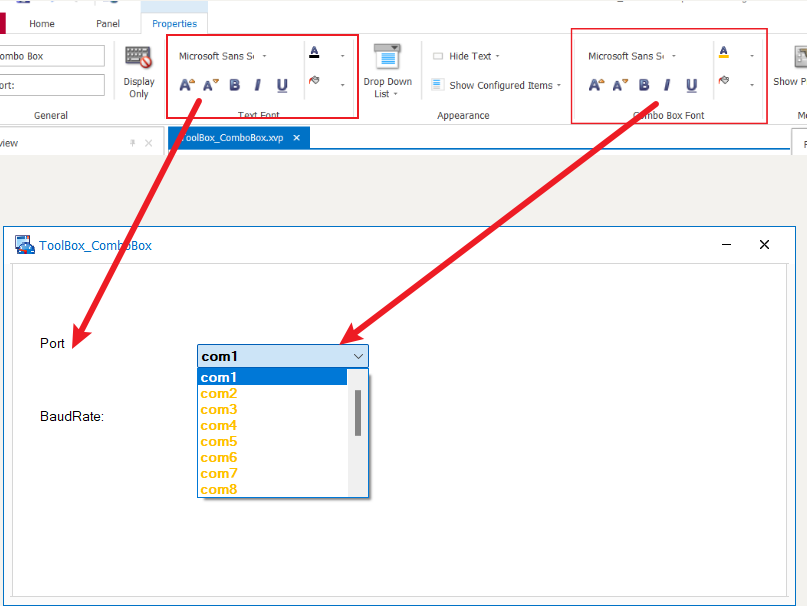
Task: Click the Port label in the preview window
Action: click(52, 343)
